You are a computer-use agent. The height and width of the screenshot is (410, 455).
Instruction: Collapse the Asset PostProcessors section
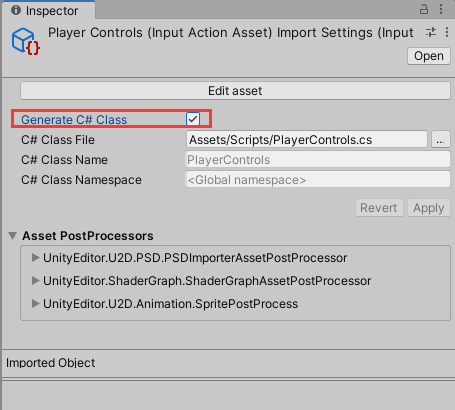13,236
